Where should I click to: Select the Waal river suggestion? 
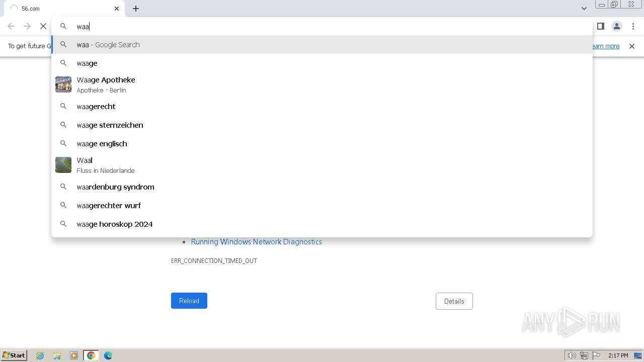[322, 165]
